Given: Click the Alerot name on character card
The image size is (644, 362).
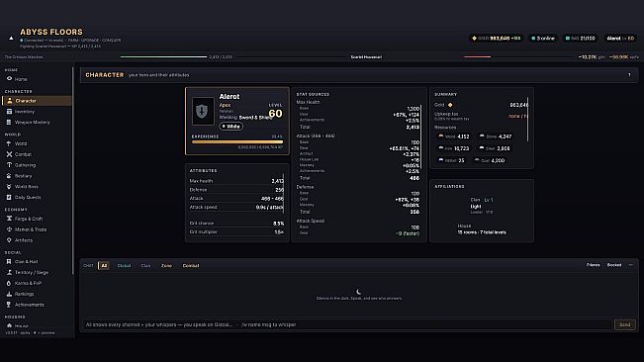Looking at the screenshot, I should [x=230, y=97].
